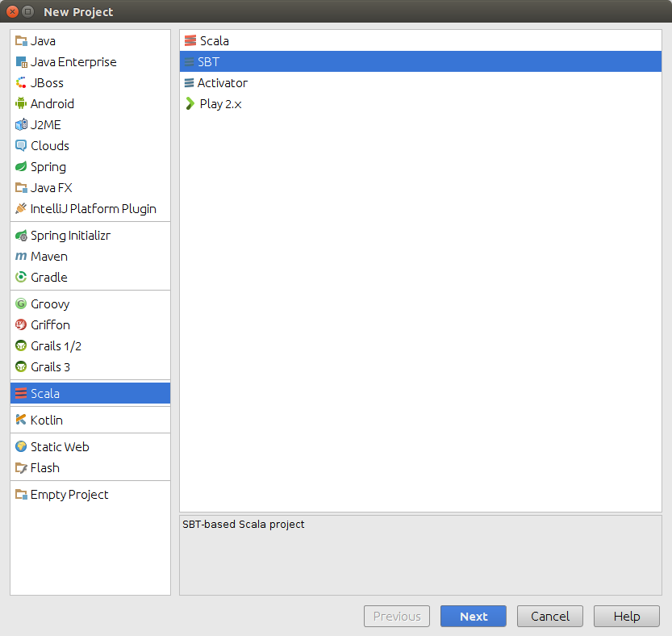Cancel the New Project dialog
672x636 pixels.
tap(549, 616)
